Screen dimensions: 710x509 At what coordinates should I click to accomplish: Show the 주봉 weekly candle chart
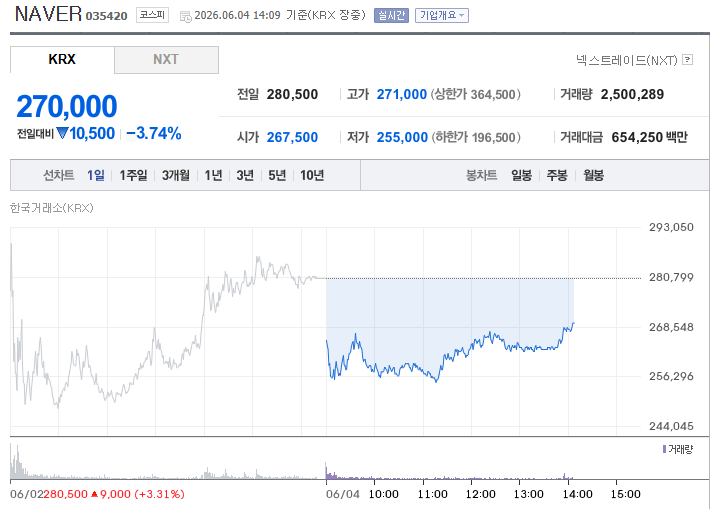point(557,175)
